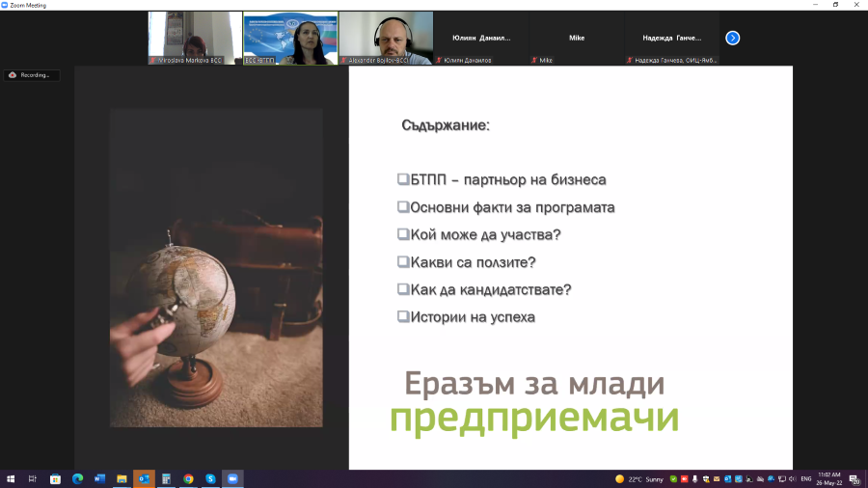The height and width of the screenshot is (488, 868).
Task: Select the Mike participant tile
Action: point(577,38)
